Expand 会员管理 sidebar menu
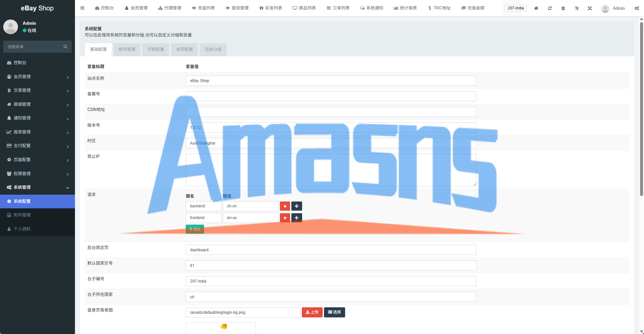Image resolution: width=644 pixels, height=334 pixels. point(37,77)
